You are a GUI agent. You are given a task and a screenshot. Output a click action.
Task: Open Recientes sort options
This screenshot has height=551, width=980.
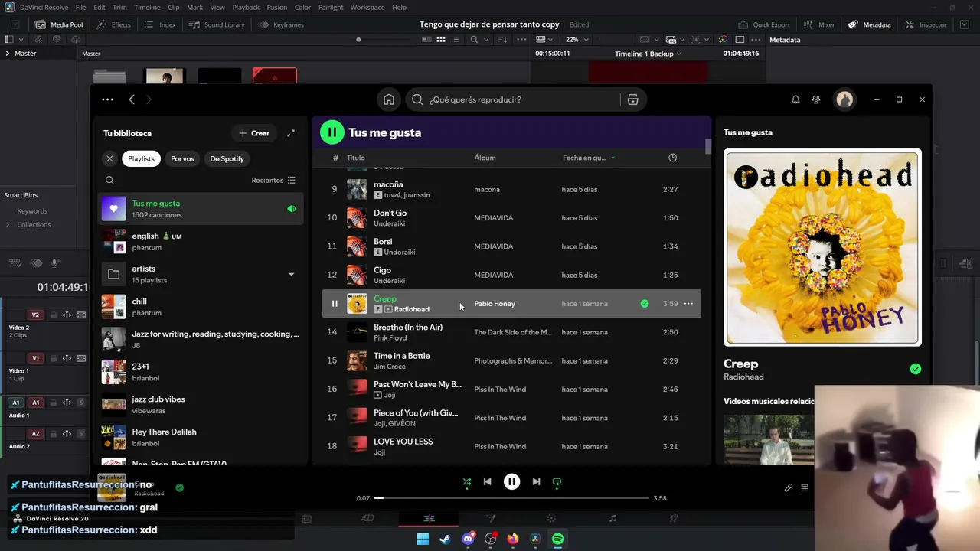pyautogui.click(x=273, y=181)
